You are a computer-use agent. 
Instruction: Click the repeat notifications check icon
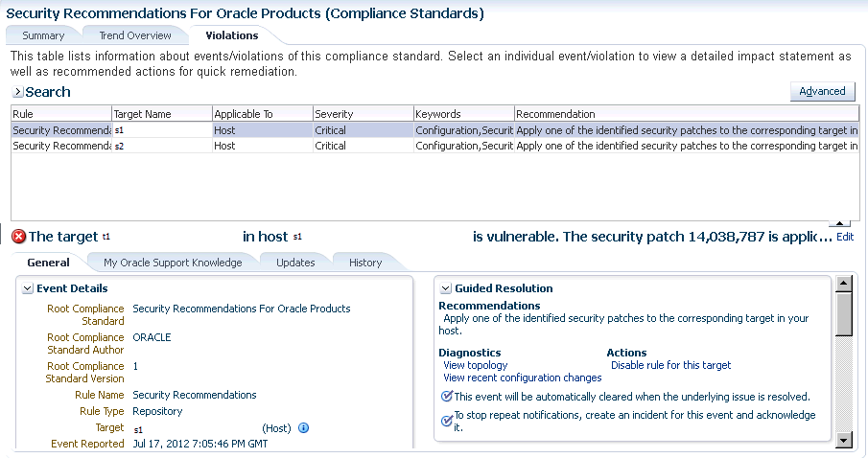(x=446, y=420)
